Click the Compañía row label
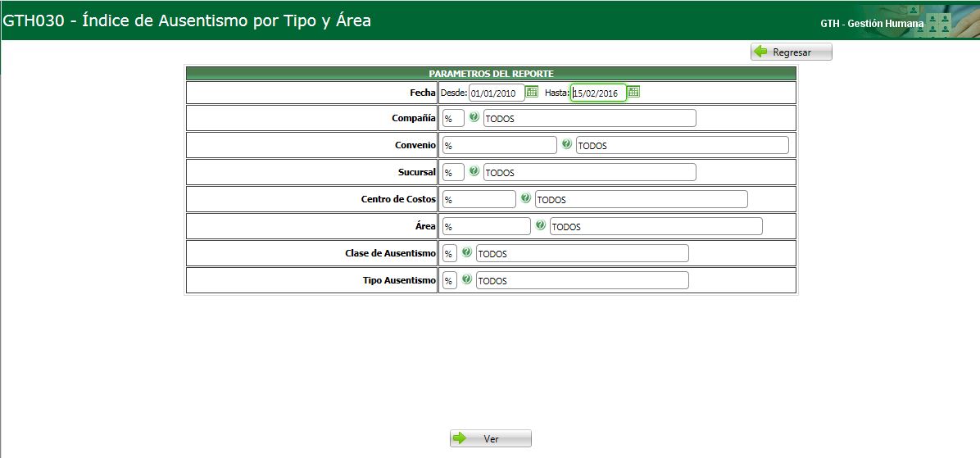Image resolution: width=980 pixels, height=458 pixels. pyautogui.click(x=414, y=118)
